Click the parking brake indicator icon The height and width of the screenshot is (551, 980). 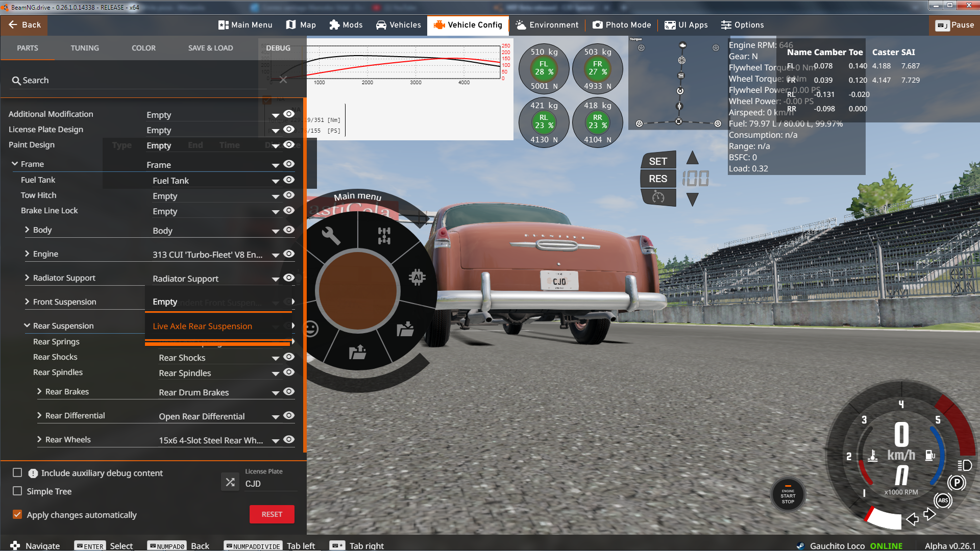tap(957, 482)
